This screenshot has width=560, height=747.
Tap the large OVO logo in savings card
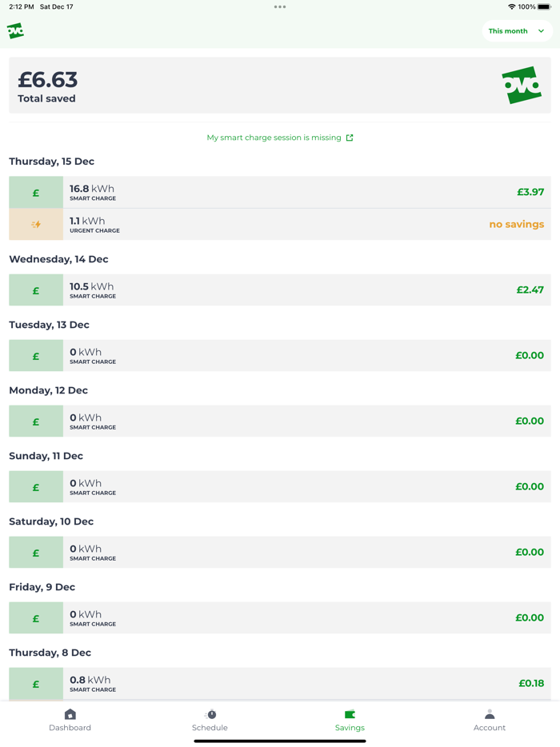point(522,85)
